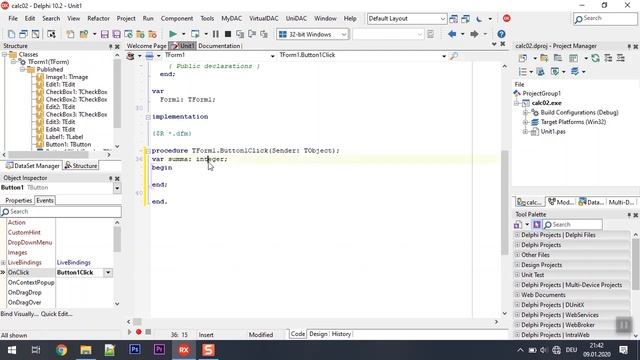Select Button1: TButton in Structure tree
This screenshot has width=640, height=360.
coord(68,144)
